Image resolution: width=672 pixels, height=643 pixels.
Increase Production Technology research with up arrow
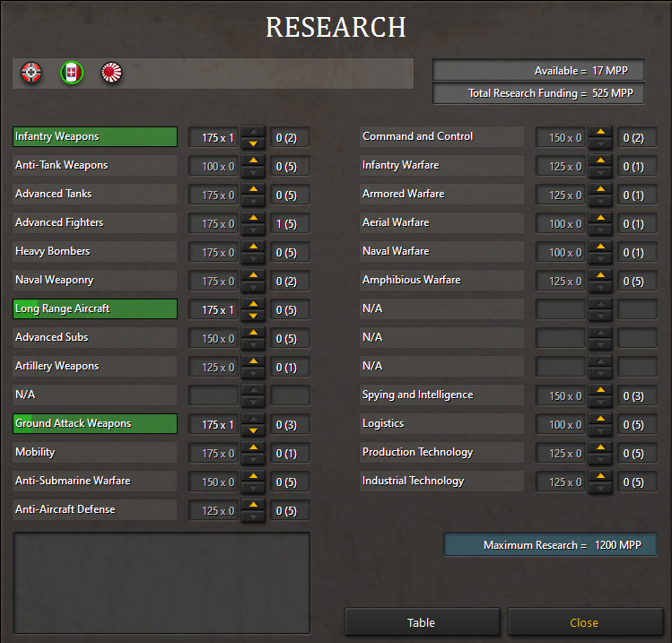601,447
